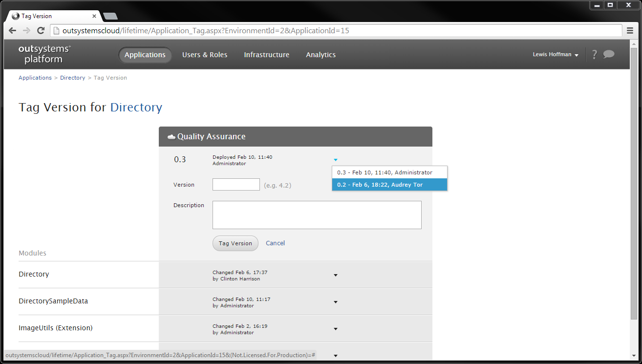Select version 0.2 - Feb 6, Audrey Tor

click(x=389, y=185)
